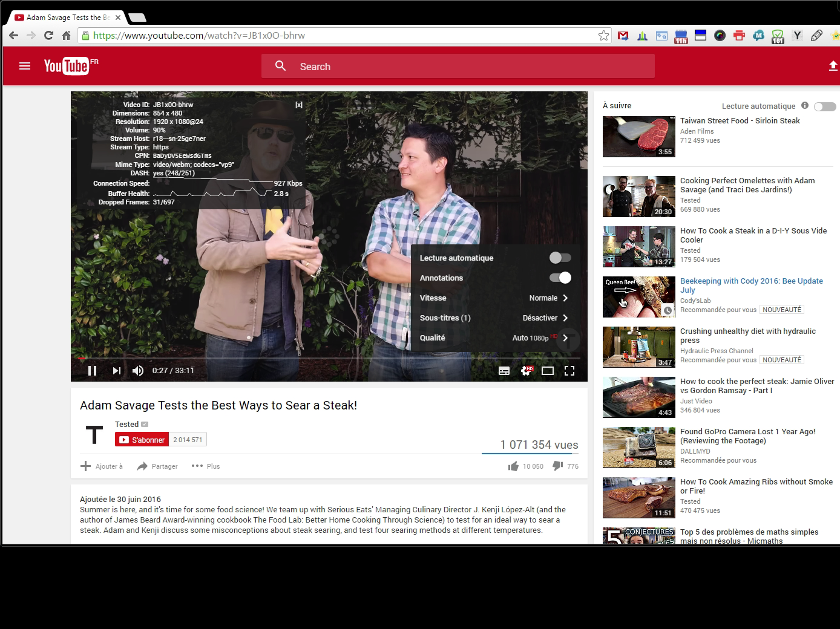
Task: Enter fullscreen mode
Action: 569,371
